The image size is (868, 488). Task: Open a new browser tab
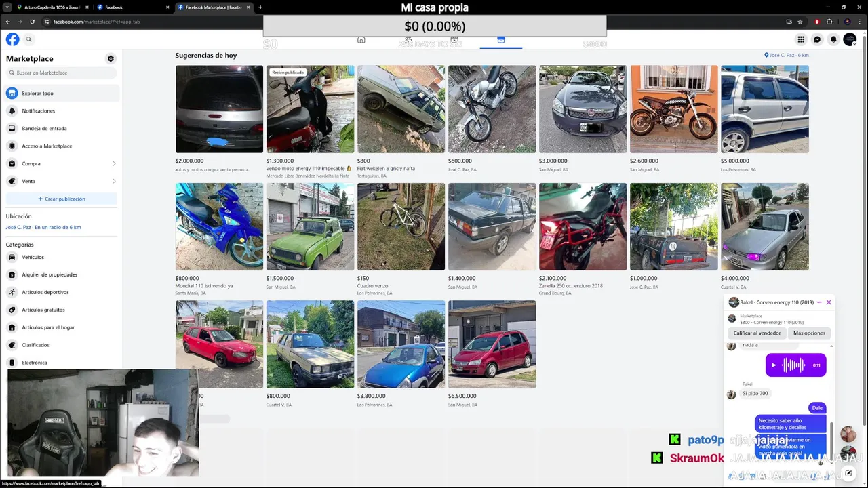[x=260, y=7]
